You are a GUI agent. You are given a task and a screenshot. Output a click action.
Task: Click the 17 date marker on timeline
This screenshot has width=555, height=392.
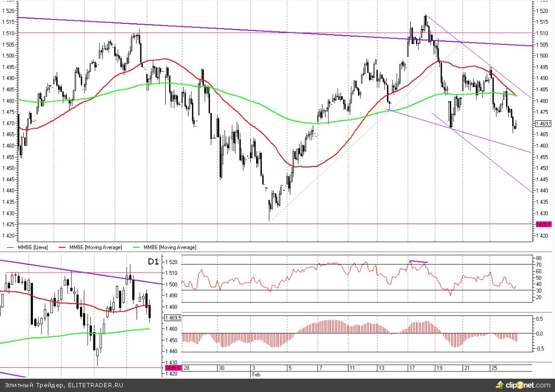click(x=411, y=368)
